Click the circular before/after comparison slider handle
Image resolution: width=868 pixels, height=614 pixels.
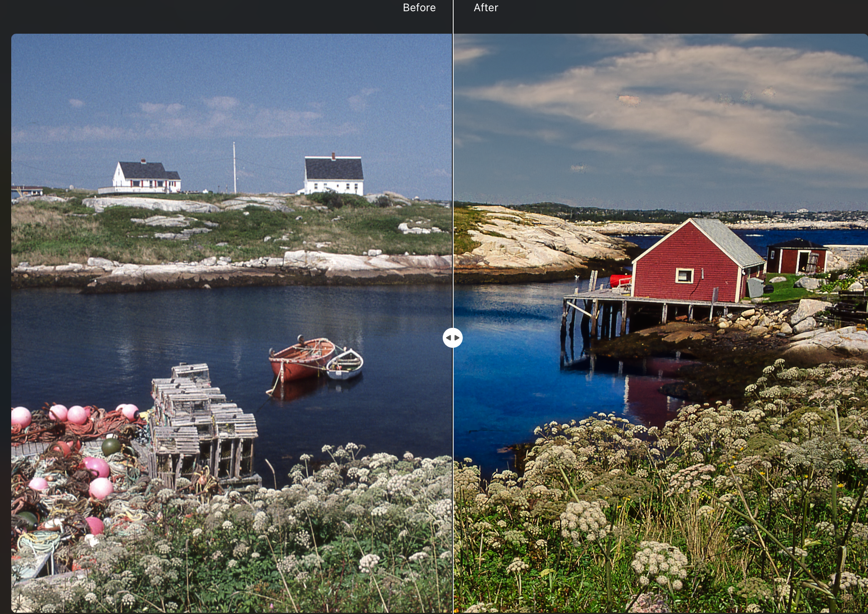pyautogui.click(x=452, y=337)
